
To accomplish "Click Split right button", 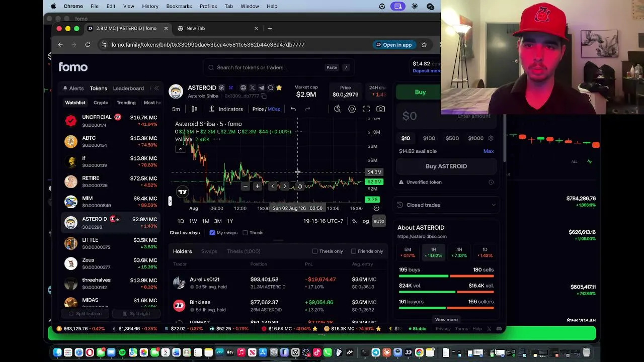I will tap(136, 314).
